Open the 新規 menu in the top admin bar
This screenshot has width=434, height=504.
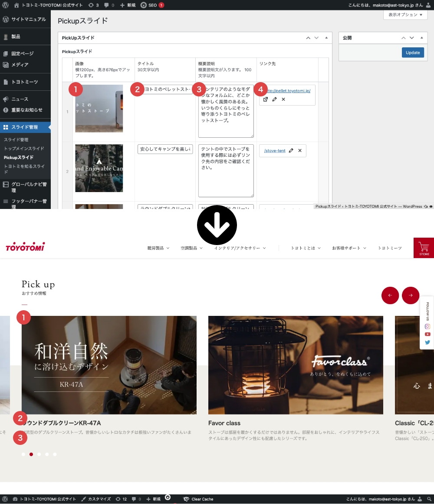coord(128,5)
